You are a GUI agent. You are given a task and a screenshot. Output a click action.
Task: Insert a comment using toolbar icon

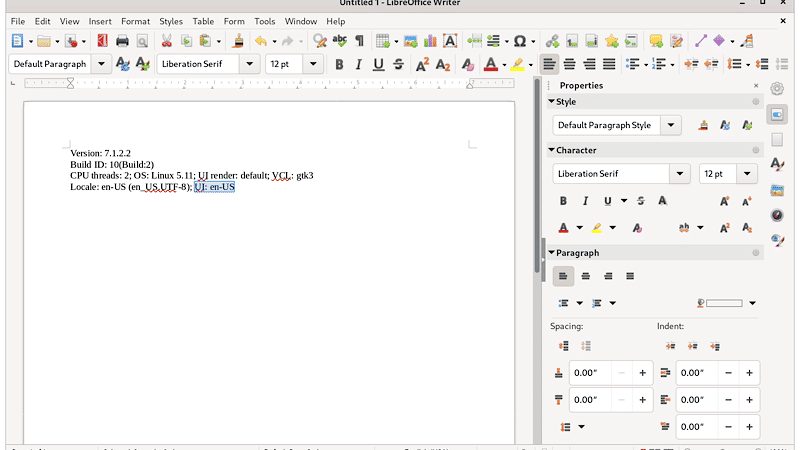click(656, 41)
